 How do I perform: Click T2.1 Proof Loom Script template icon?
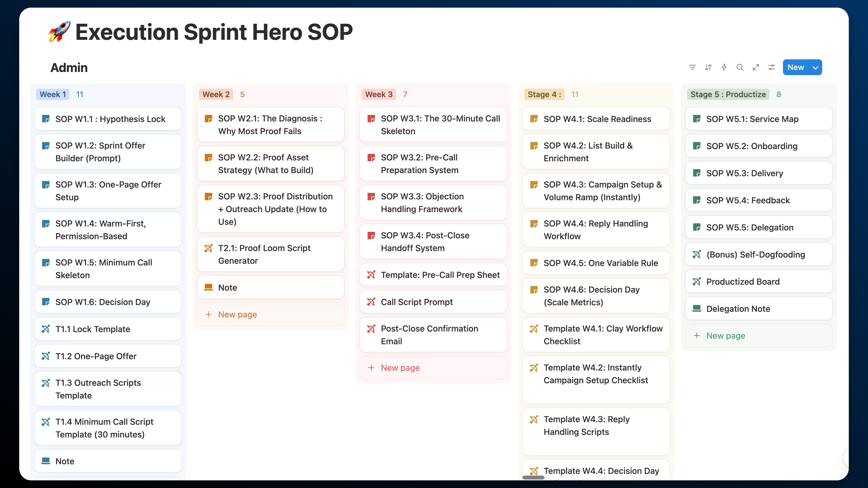(x=208, y=249)
